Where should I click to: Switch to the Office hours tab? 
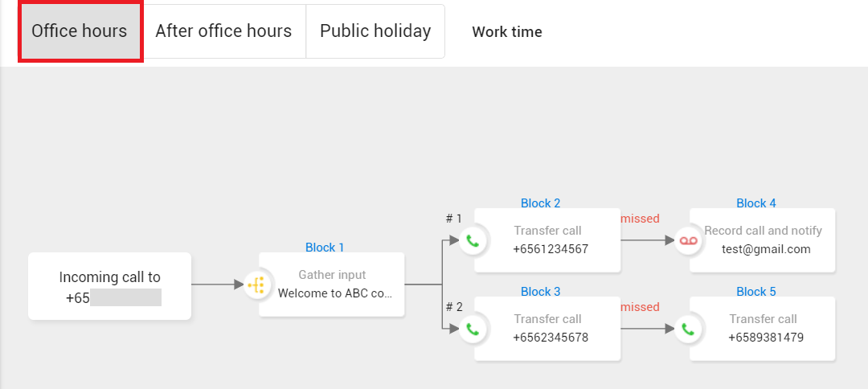click(x=80, y=31)
